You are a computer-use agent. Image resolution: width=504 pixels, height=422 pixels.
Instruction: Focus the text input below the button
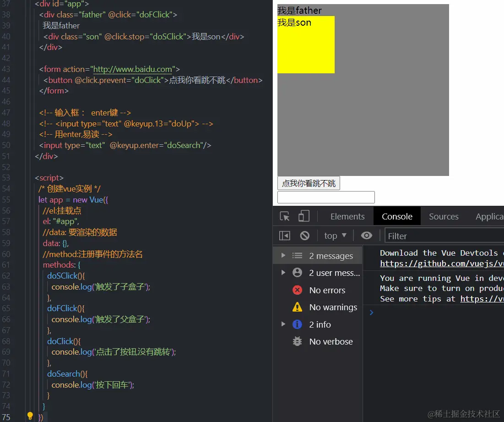326,197
